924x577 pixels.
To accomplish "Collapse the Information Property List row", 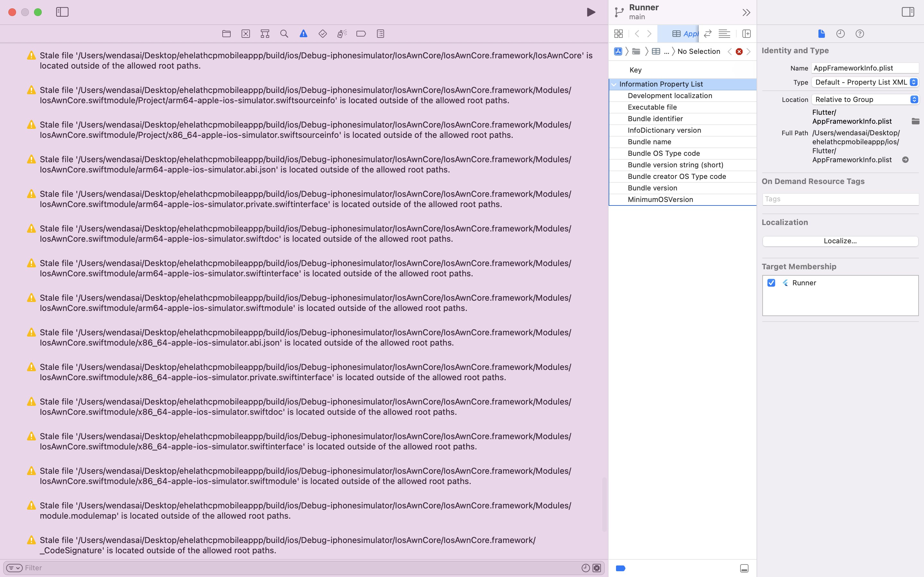I will 614,84.
